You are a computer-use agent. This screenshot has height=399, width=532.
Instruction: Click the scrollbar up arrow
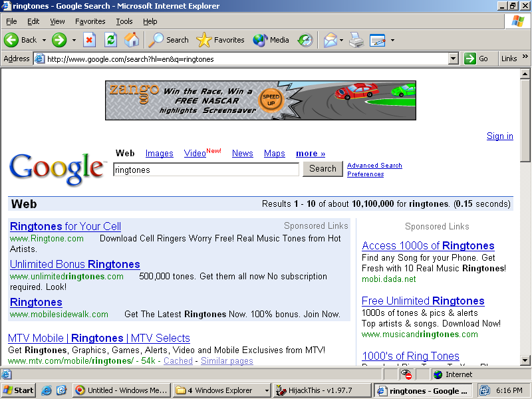tap(525, 74)
